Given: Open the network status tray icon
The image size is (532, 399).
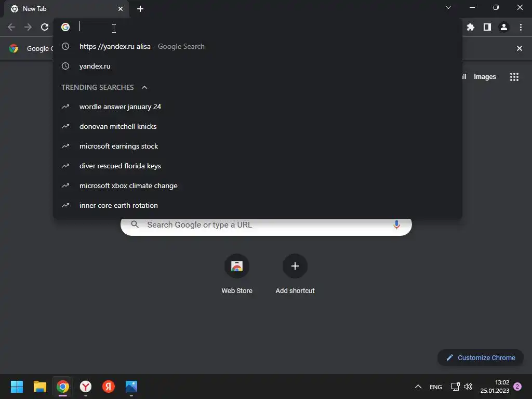Looking at the screenshot, I should [455, 387].
